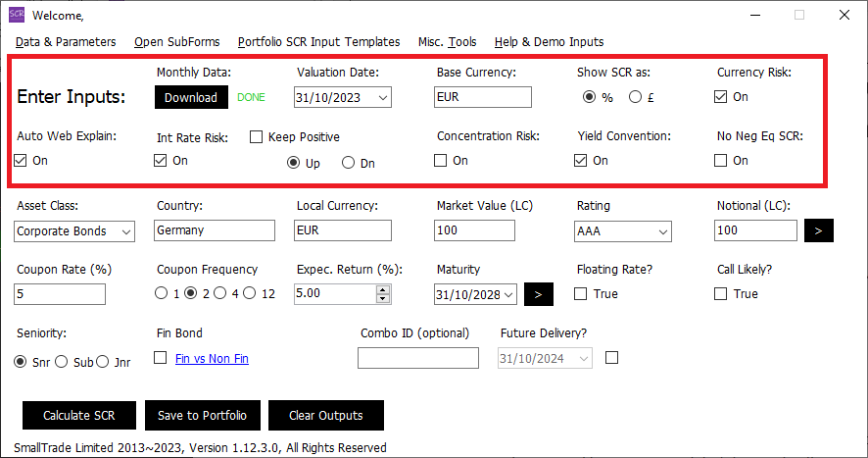868x458 pixels.
Task: Show SCR as £ radio option
Action: point(635,97)
